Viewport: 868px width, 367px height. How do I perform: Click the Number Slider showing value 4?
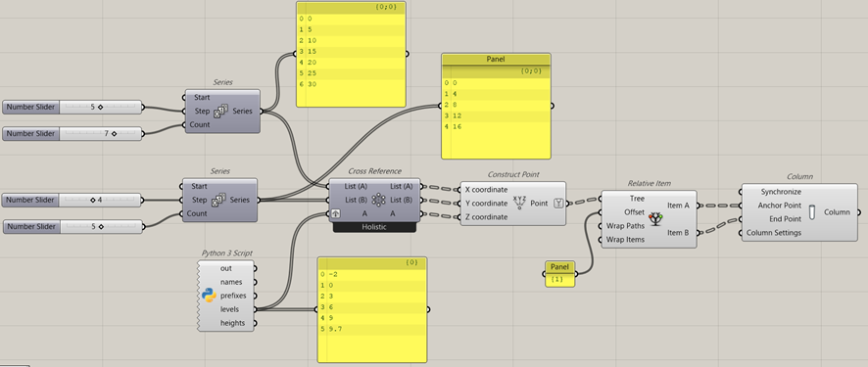coord(72,200)
